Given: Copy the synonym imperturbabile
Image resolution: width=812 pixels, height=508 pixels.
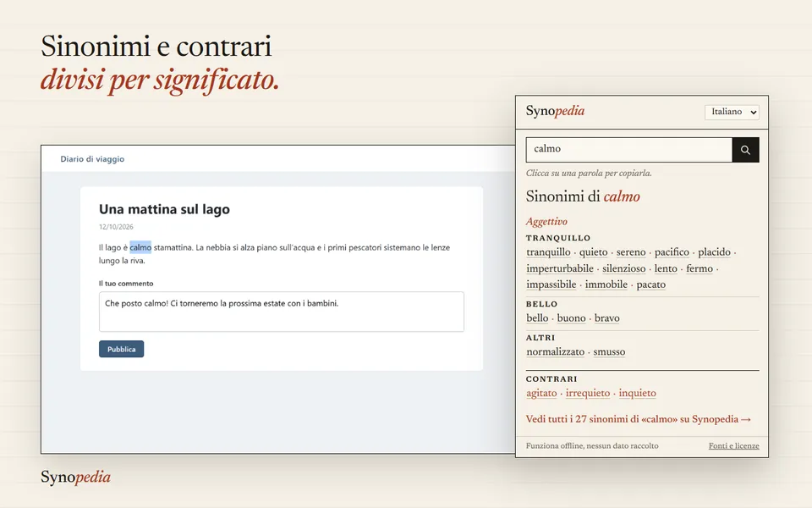Looking at the screenshot, I should (560, 268).
